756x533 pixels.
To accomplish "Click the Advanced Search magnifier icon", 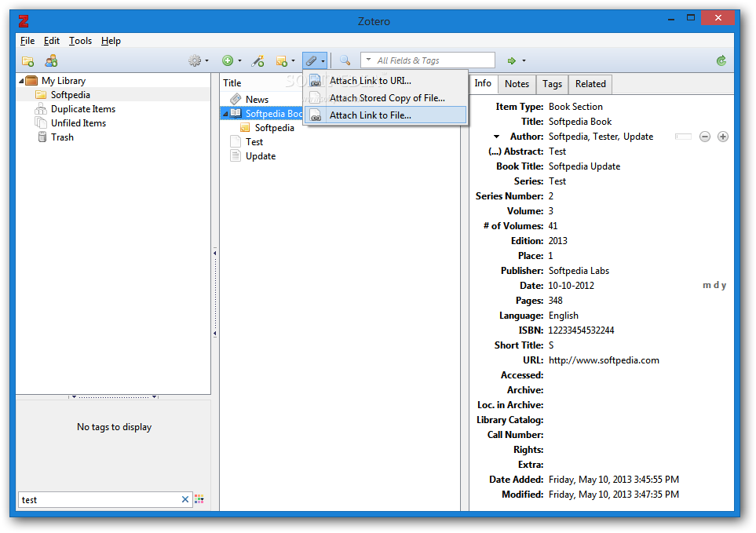I will (x=345, y=60).
